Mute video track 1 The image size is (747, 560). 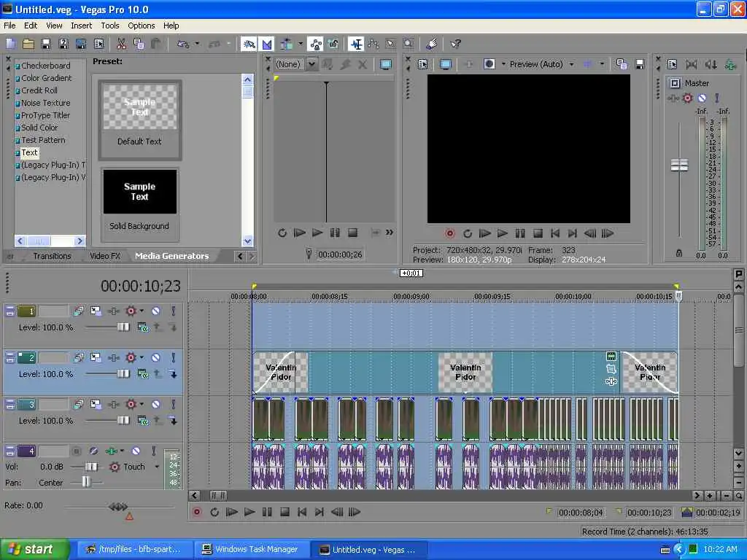[x=156, y=311]
